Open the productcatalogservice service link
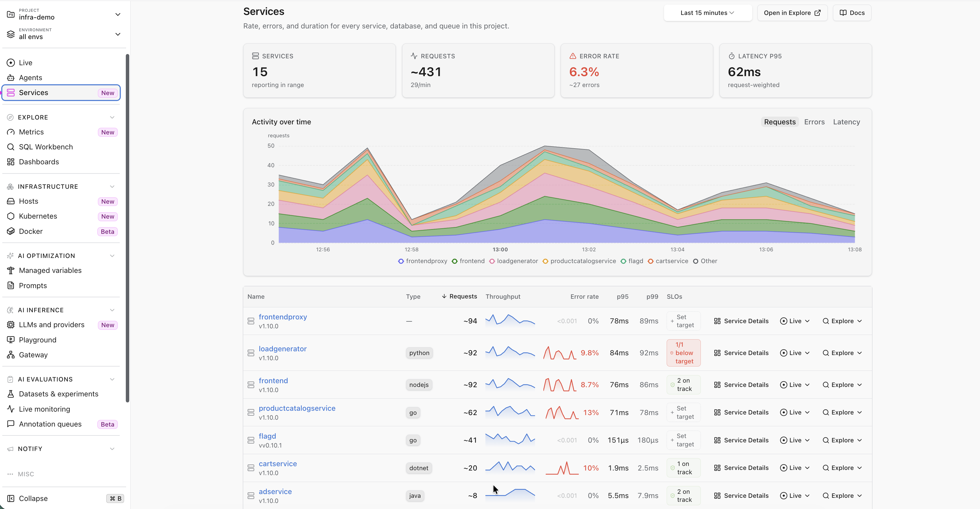This screenshot has height=509, width=980. 297,408
